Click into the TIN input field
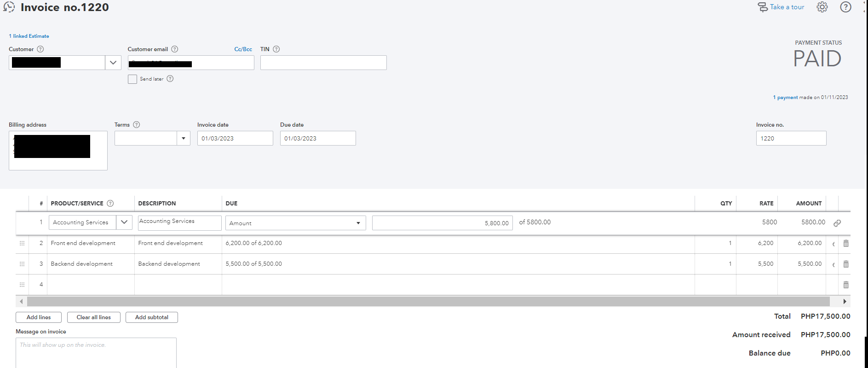868x368 pixels. [x=323, y=63]
